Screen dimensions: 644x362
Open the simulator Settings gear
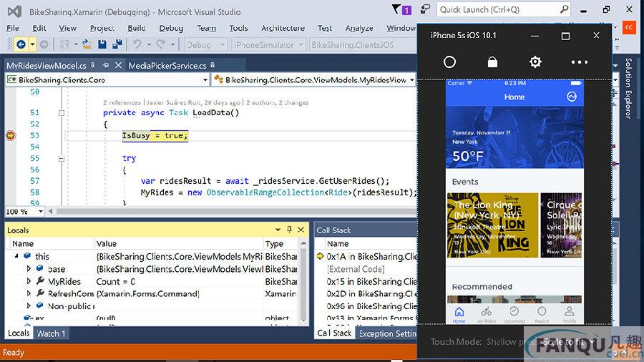[535, 62]
